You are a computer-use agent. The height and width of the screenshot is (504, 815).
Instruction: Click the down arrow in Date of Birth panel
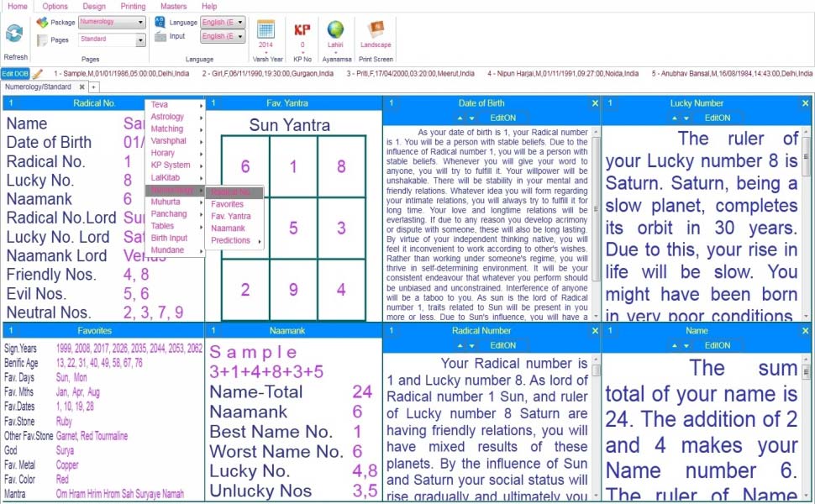[472, 118]
